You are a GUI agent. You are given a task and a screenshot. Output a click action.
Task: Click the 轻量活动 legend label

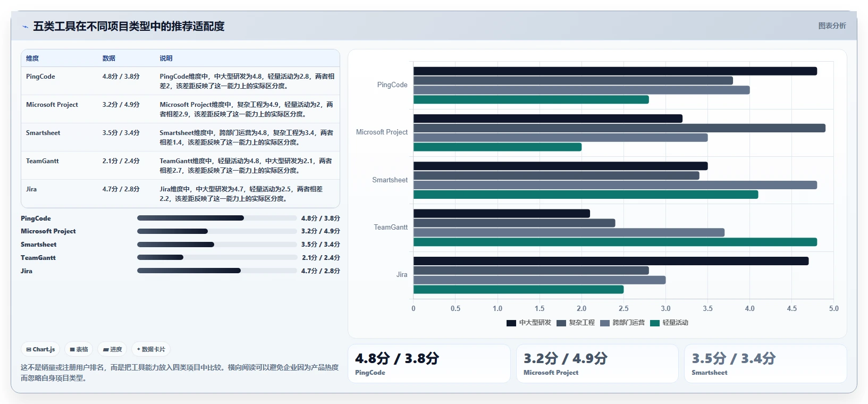pyautogui.click(x=675, y=323)
